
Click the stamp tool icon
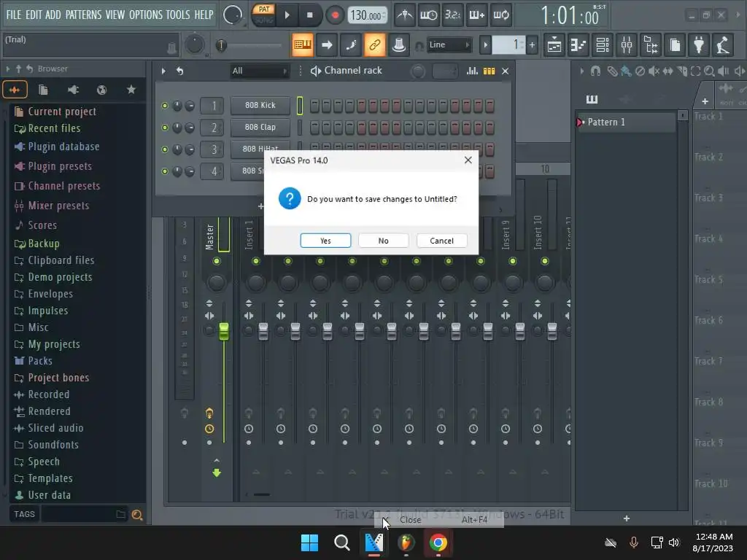399,44
